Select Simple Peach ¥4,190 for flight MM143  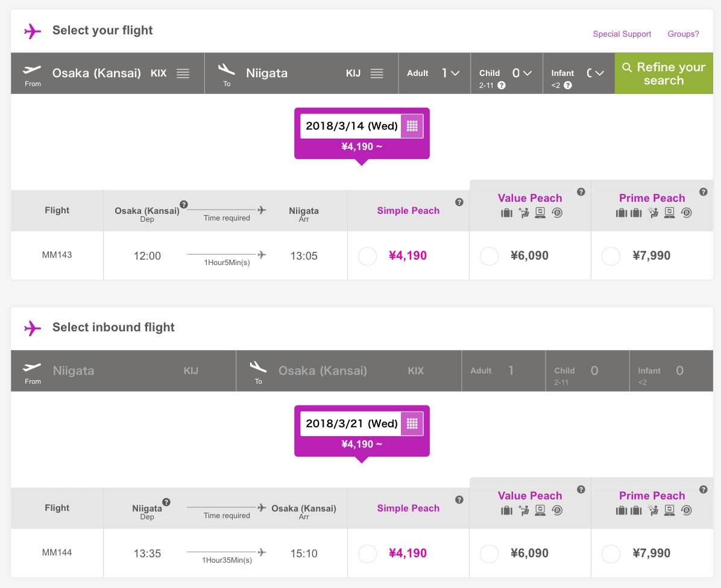367,256
